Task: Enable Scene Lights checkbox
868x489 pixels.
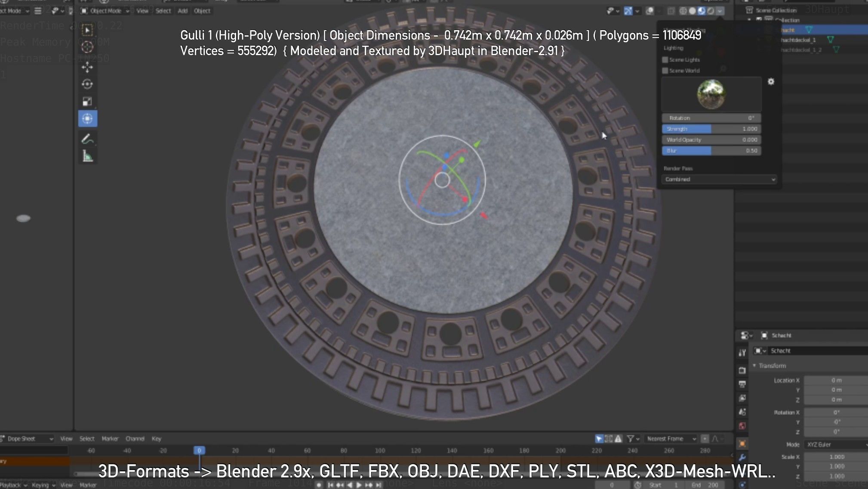Action: pos(665,60)
